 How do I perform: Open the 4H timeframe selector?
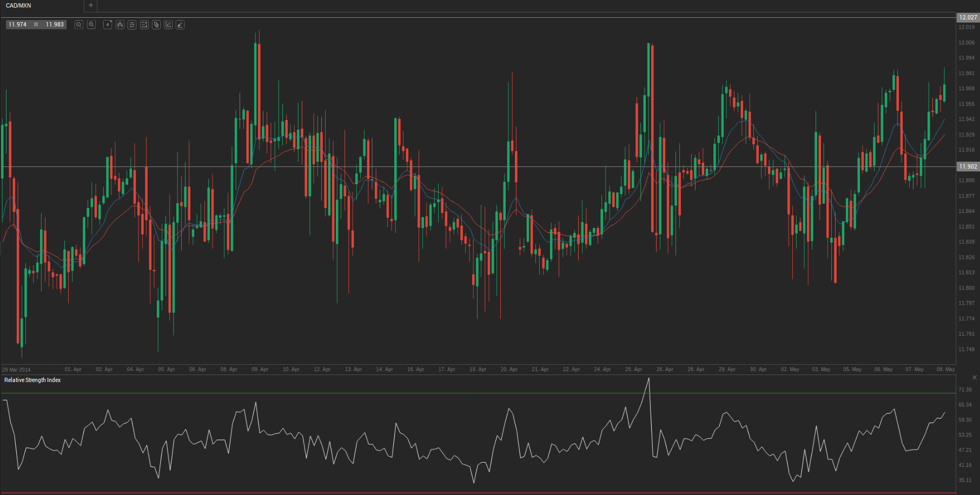point(108,25)
